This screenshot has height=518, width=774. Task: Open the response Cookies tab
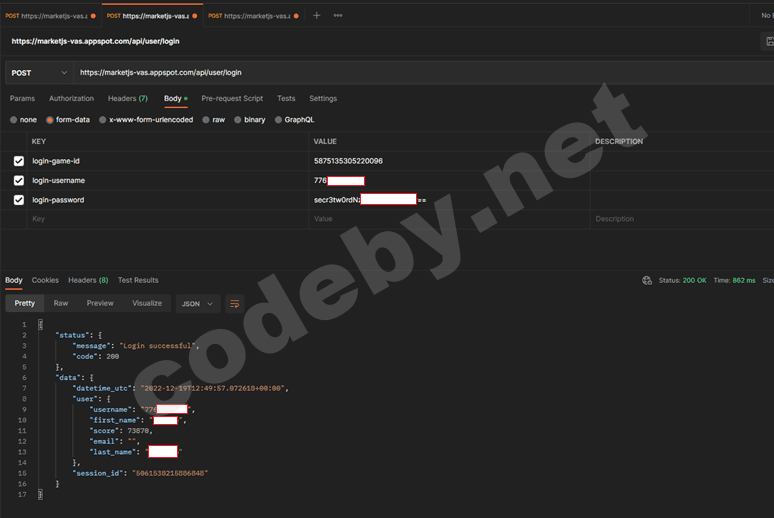45,280
